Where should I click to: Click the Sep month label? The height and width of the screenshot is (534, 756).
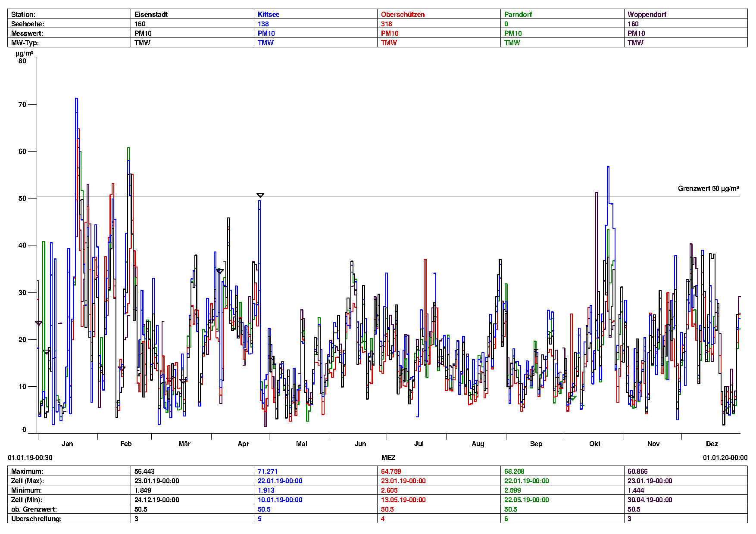[536, 444]
